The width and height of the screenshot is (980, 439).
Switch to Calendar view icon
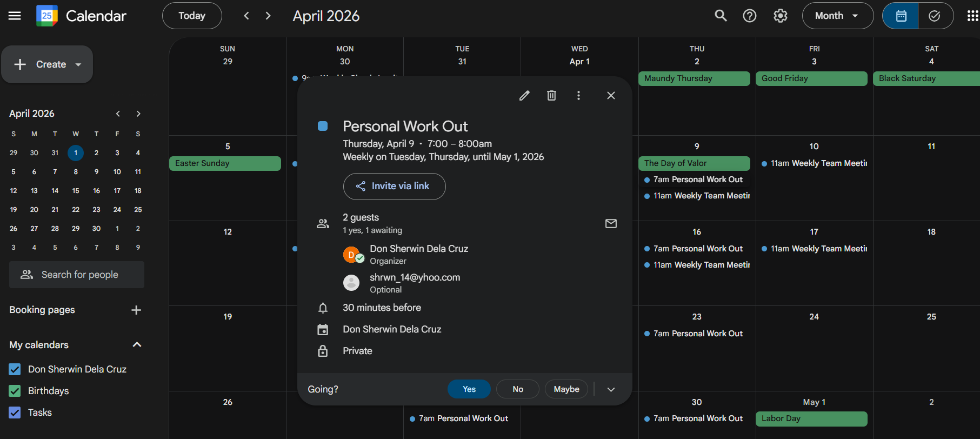[901, 16]
